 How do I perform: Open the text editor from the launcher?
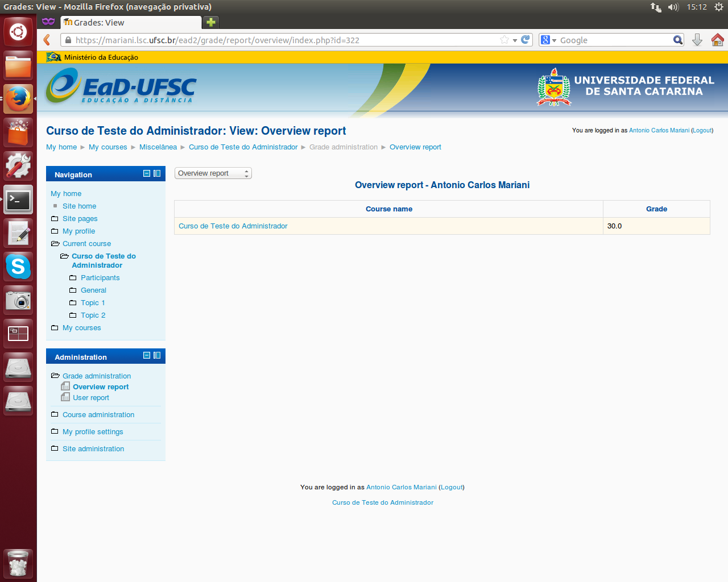pos(18,233)
